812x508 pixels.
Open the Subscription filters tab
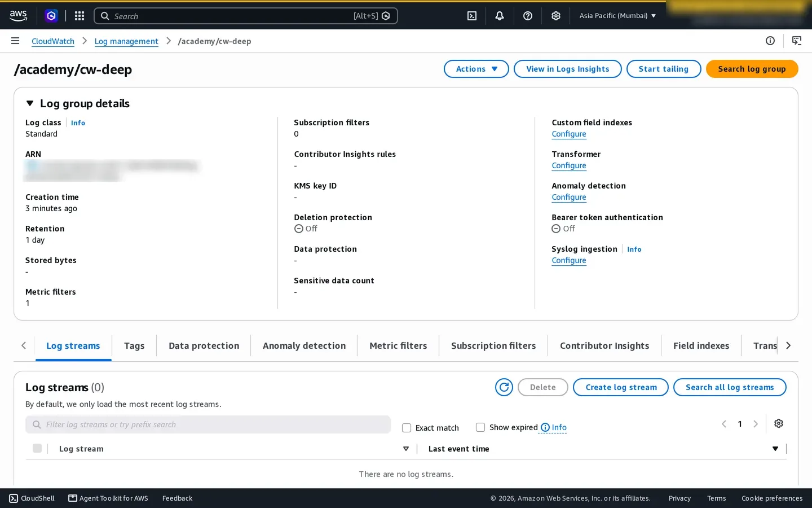coord(493,345)
